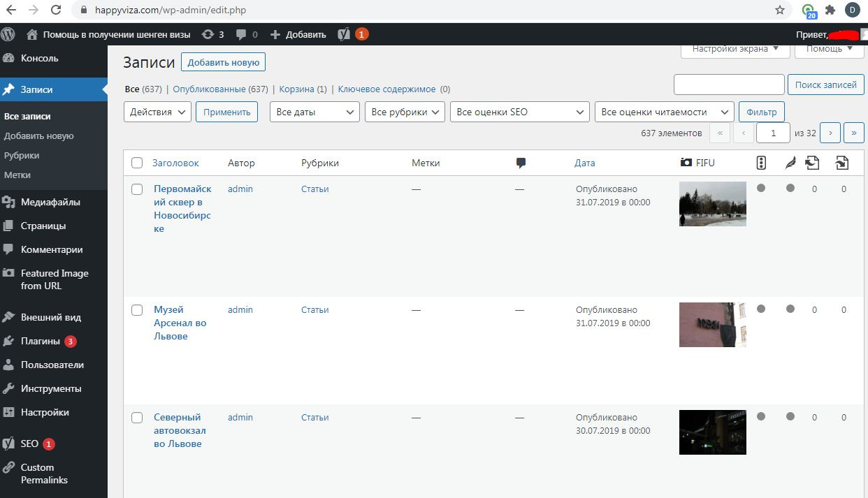This screenshot has width=868, height=498.
Task: Bookmark this page with the star icon
Action: tap(780, 10)
